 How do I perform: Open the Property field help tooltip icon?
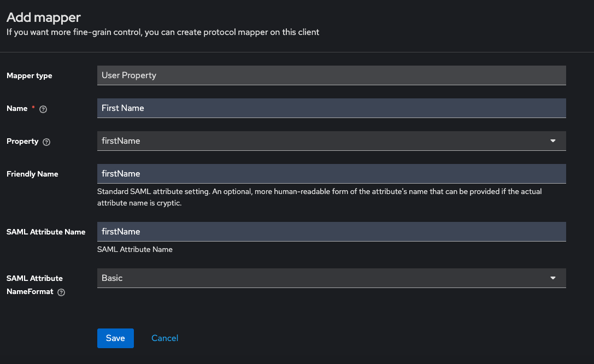click(x=46, y=142)
